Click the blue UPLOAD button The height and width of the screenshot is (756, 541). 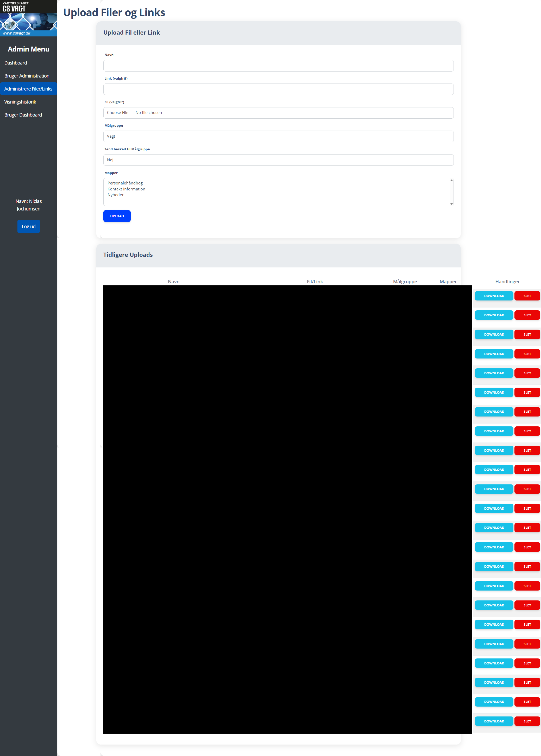click(x=117, y=216)
